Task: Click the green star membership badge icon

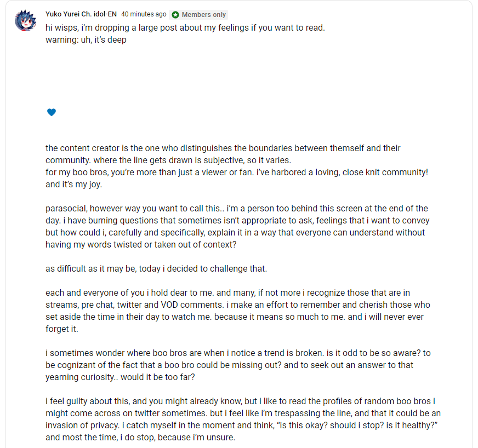Action: pyautogui.click(x=175, y=15)
